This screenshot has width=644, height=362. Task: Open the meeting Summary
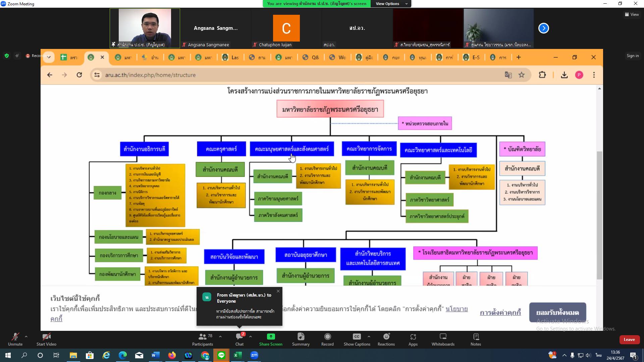pyautogui.click(x=301, y=339)
